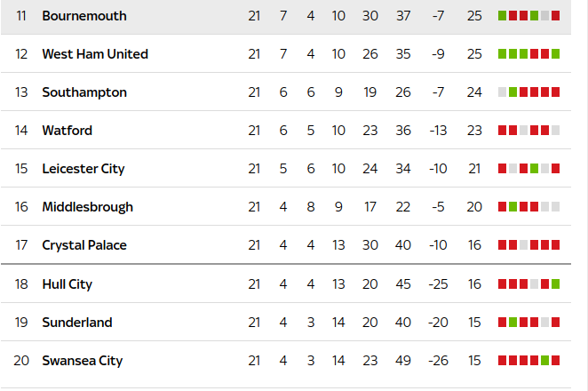Click Swansea City's green form square

click(544, 361)
